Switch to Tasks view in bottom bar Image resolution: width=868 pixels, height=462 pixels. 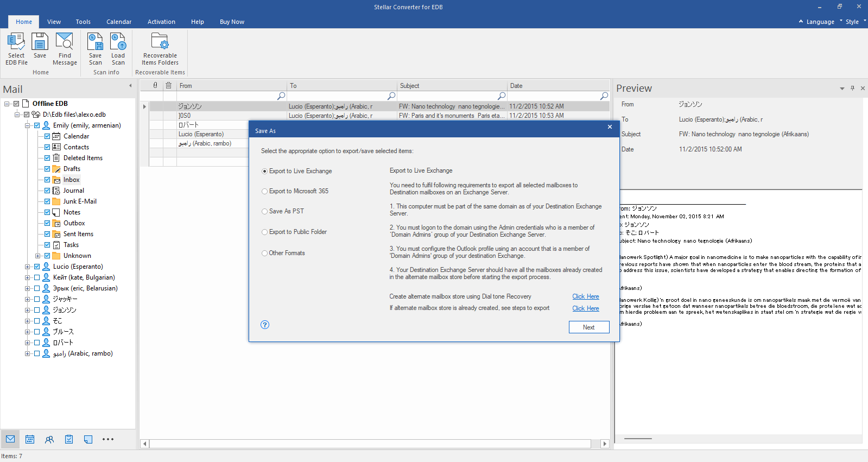click(x=69, y=439)
